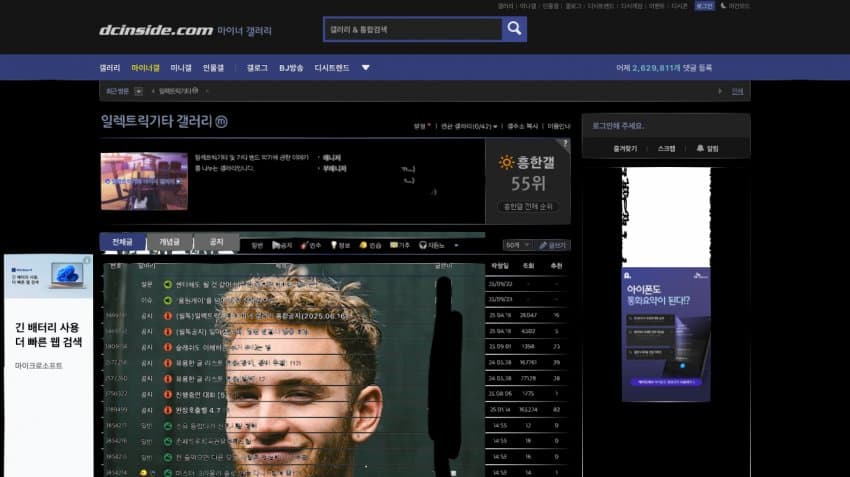The width and height of the screenshot is (850, 477).
Task: Filter posts by 연주 guitar icon
Action: 314,244
